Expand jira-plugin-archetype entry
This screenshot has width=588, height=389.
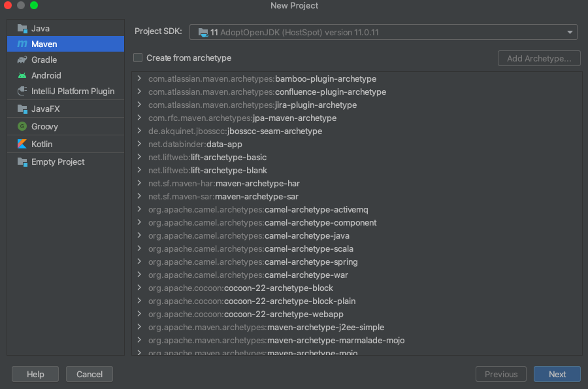coord(139,105)
